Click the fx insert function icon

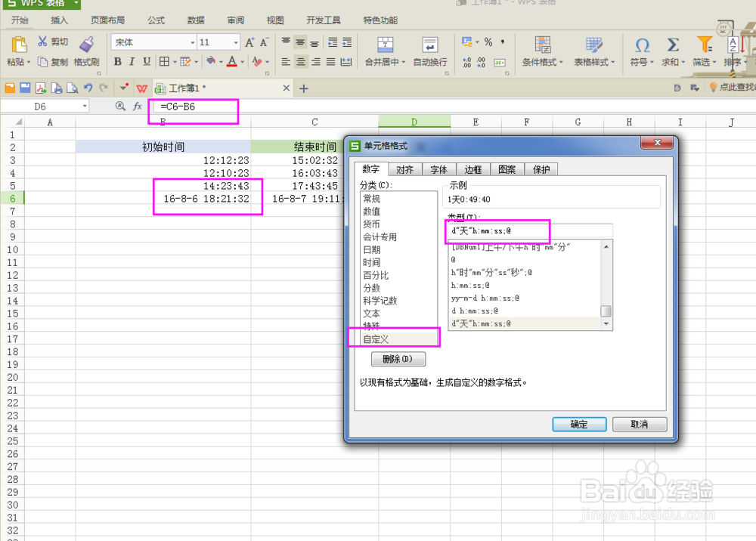coord(138,106)
